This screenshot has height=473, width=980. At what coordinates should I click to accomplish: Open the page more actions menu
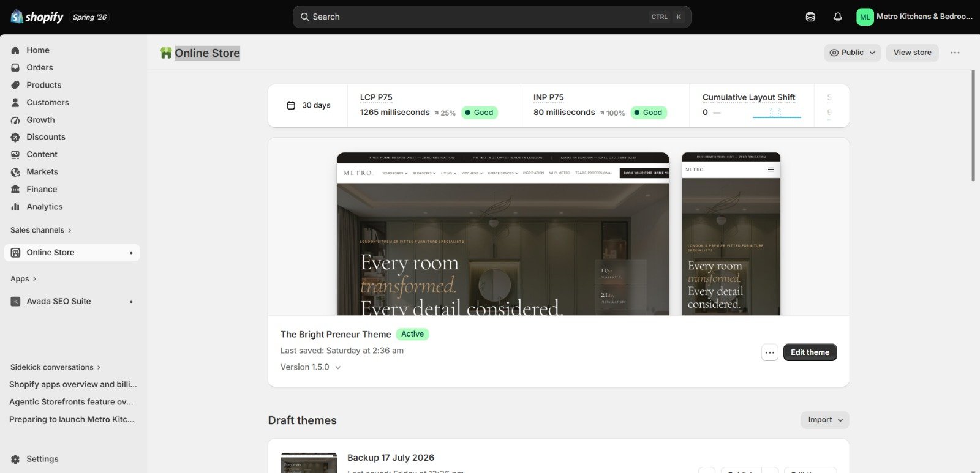point(955,53)
